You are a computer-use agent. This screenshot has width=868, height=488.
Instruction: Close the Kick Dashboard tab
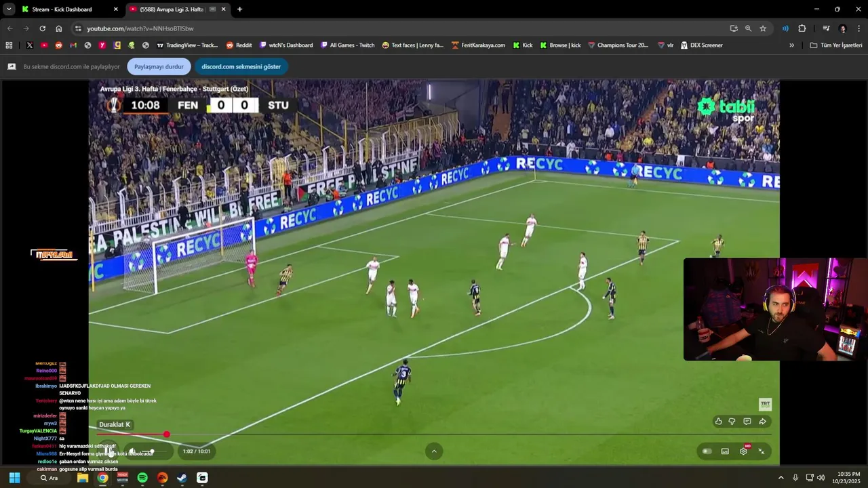click(x=115, y=9)
